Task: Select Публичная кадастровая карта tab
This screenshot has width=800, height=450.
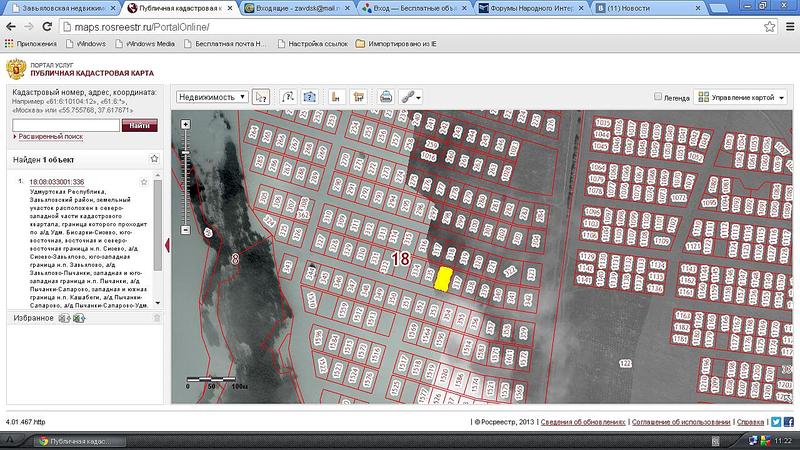Action: tap(181, 8)
